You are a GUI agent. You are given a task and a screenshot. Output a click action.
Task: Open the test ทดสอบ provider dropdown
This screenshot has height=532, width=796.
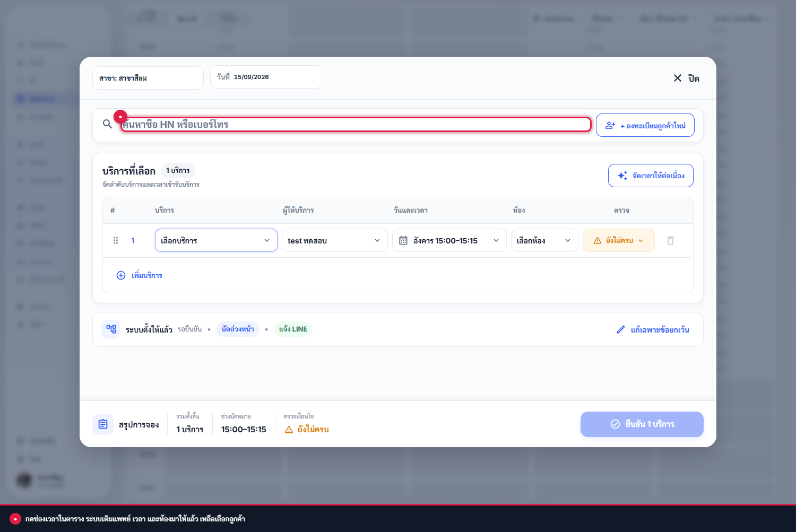click(334, 240)
